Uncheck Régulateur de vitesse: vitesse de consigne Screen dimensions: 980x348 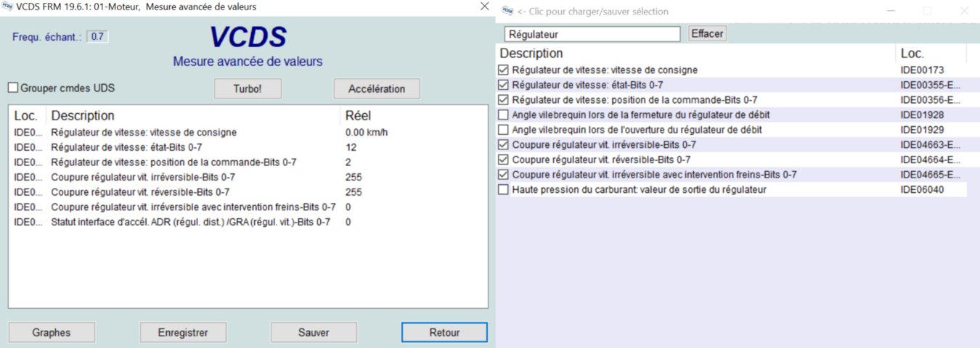pyautogui.click(x=504, y=70)
